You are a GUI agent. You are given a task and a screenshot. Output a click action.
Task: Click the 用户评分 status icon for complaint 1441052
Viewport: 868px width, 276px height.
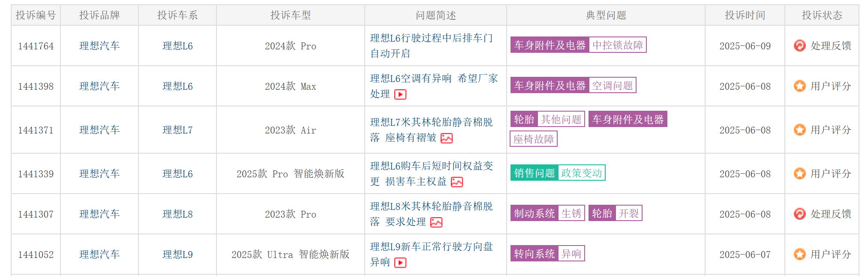coord(799,254)
